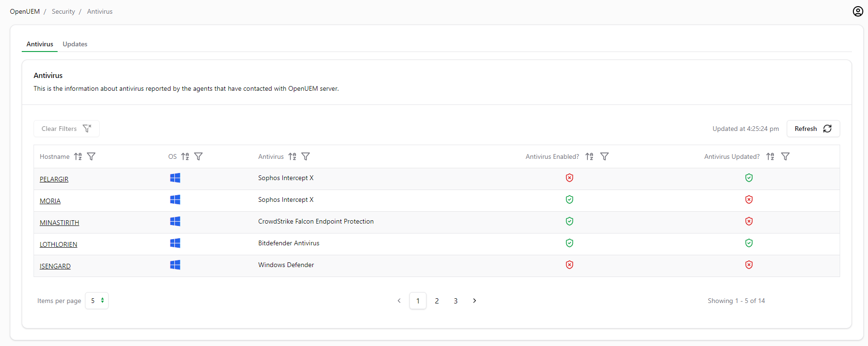Click the Windows OS icon for LOTHLORIEN
Image resolution: width=868 pixels, height=346 pixels.
(x=175, y=243)
